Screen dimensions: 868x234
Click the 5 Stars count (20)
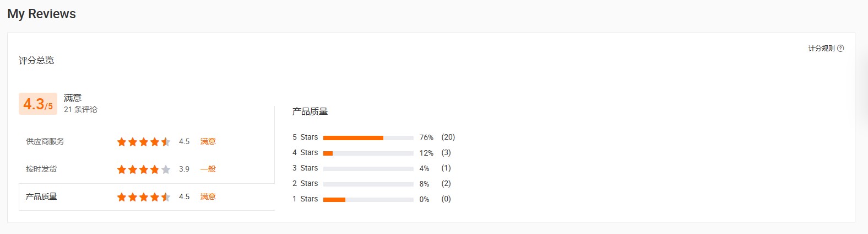tap(448, 137)
